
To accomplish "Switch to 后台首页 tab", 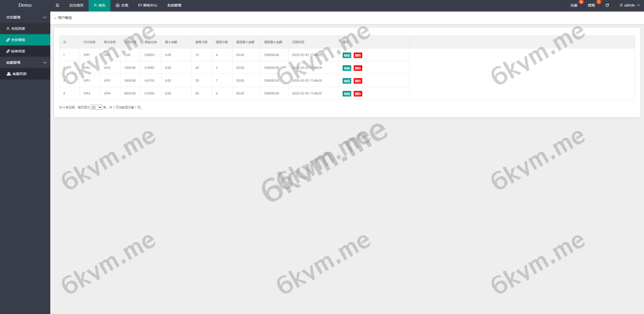I will [76, 5].
